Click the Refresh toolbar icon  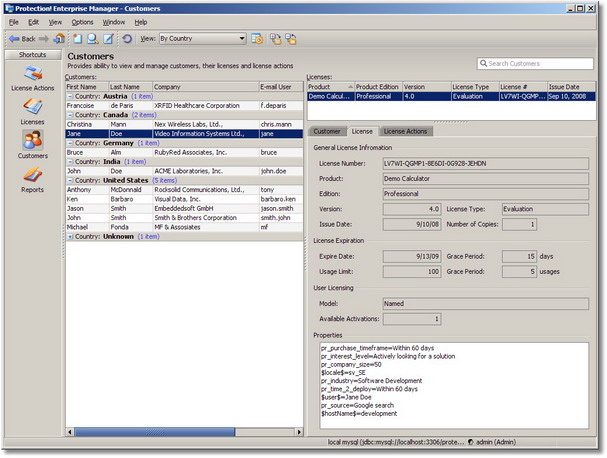(x=127, y=39)
